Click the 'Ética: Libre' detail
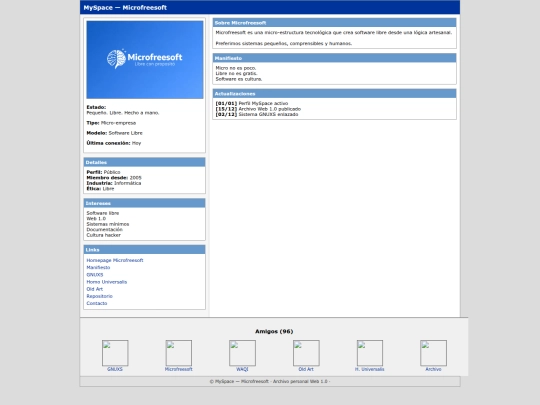Screen dimensions: 540x405 coord(100,189)
